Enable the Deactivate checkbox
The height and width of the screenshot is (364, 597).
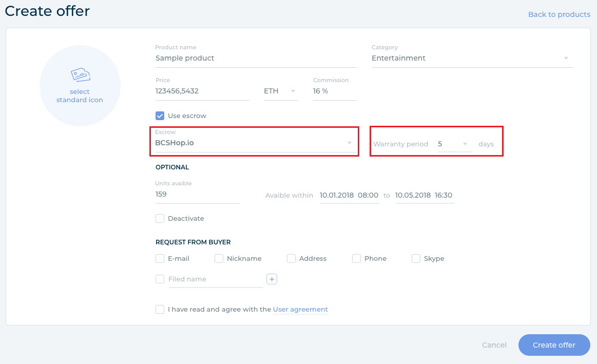(x=160, y=219)
